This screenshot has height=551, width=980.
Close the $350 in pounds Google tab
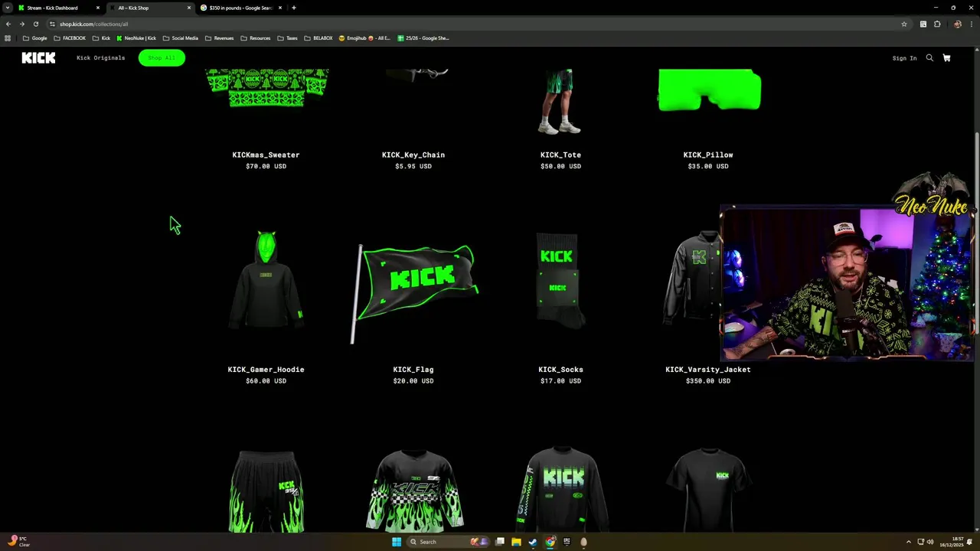click(x=280, y=8)
